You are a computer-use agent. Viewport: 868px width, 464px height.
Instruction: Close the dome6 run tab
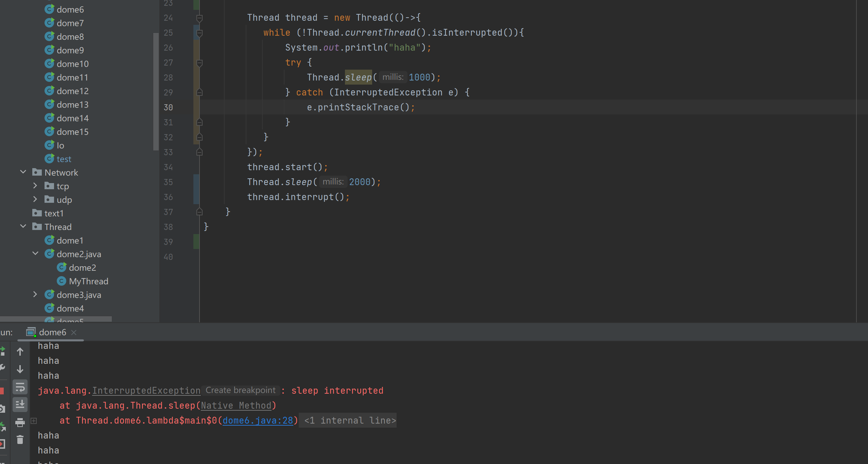(74, 333)
